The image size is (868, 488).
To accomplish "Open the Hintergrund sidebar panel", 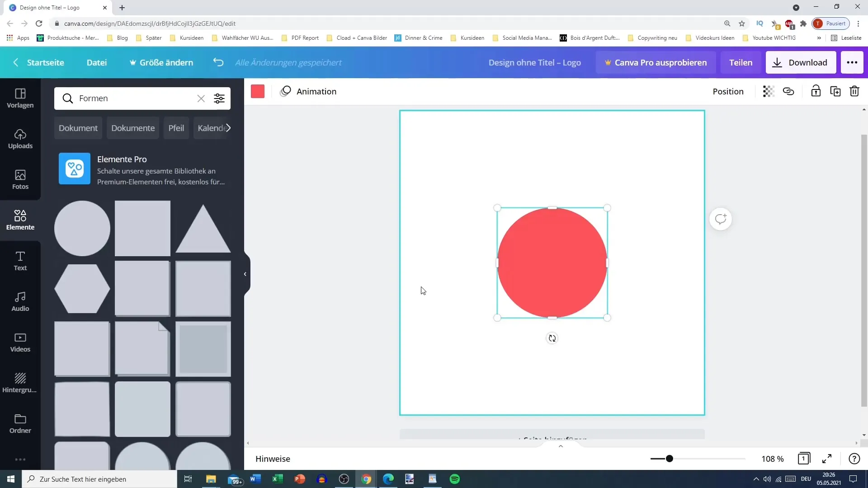I will click(x=20, y=383).
